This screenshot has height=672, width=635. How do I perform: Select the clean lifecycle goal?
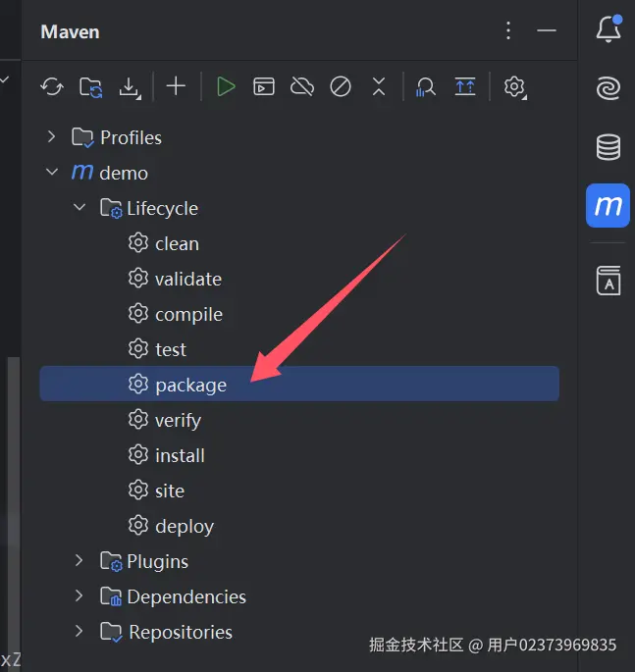click(x=299, y=243)
